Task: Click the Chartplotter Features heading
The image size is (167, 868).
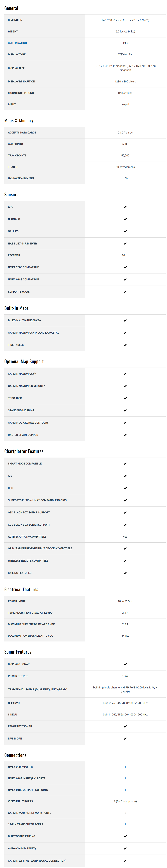Action: [24, 452]
